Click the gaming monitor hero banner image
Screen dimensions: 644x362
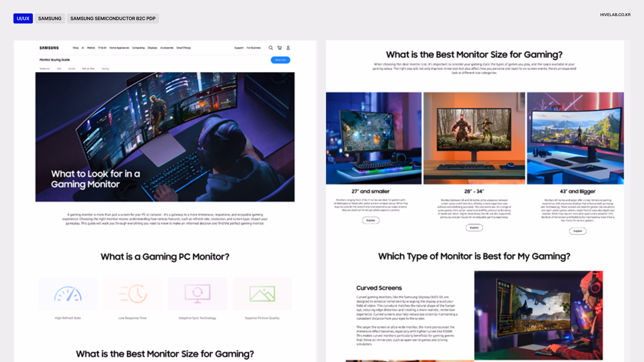click(165, 137)
